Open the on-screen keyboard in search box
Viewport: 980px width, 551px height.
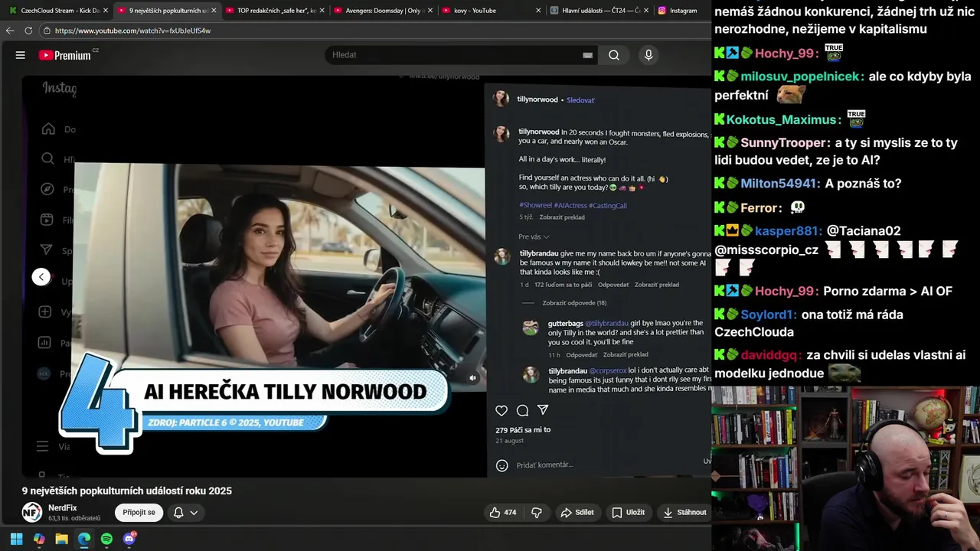pyautogui.click(x=587, y=55)
